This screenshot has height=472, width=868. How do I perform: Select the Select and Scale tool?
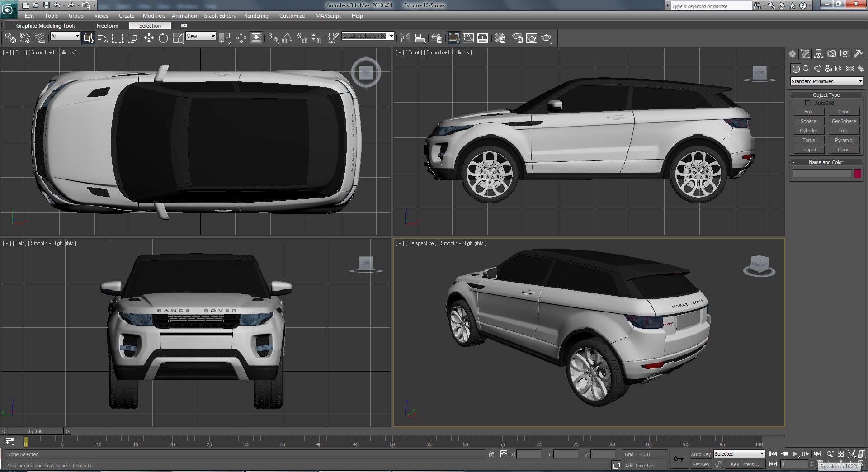coord(178,38)
